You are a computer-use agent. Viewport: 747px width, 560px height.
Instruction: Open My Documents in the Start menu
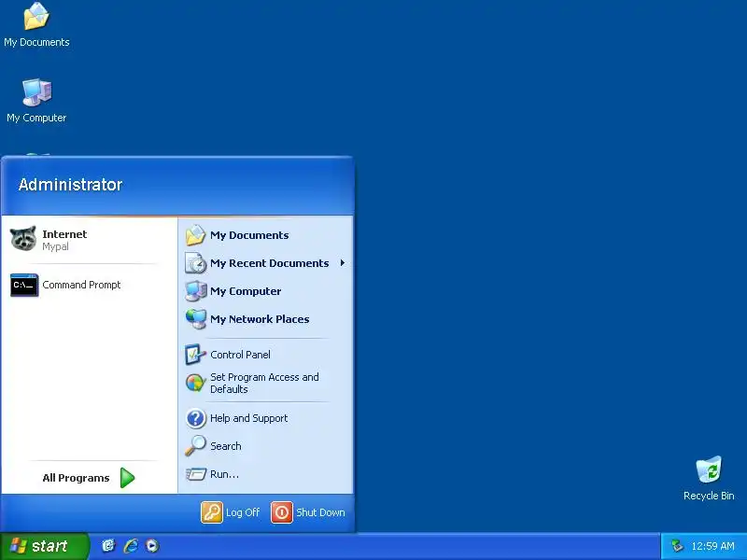click(265, 235)
